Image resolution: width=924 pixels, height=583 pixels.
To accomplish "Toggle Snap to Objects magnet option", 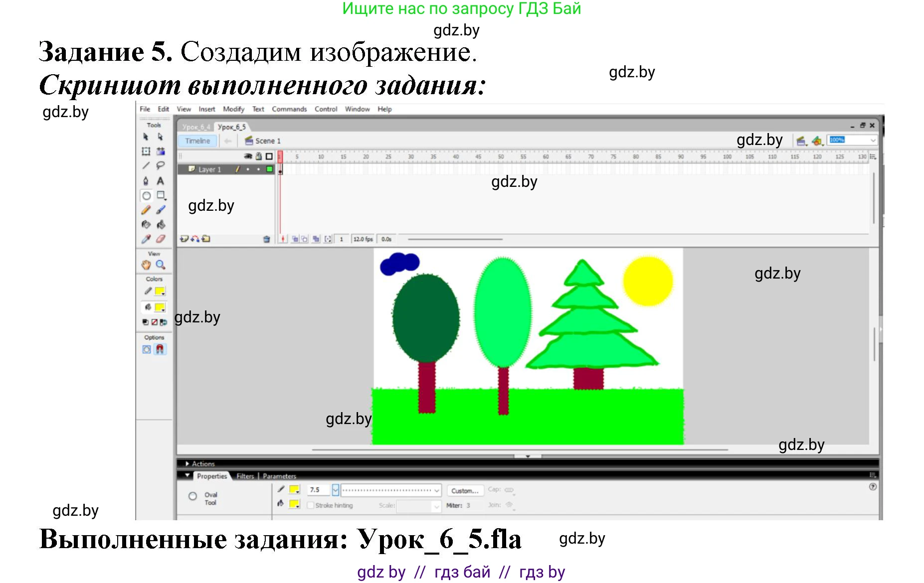I will [x=160, y=349].
